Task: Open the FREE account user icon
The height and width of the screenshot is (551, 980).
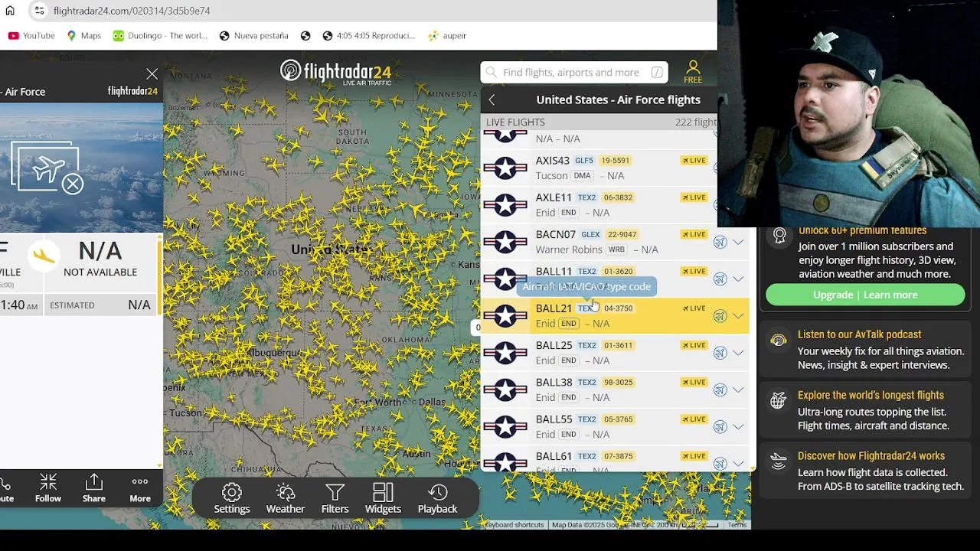Action: [693, 72]
